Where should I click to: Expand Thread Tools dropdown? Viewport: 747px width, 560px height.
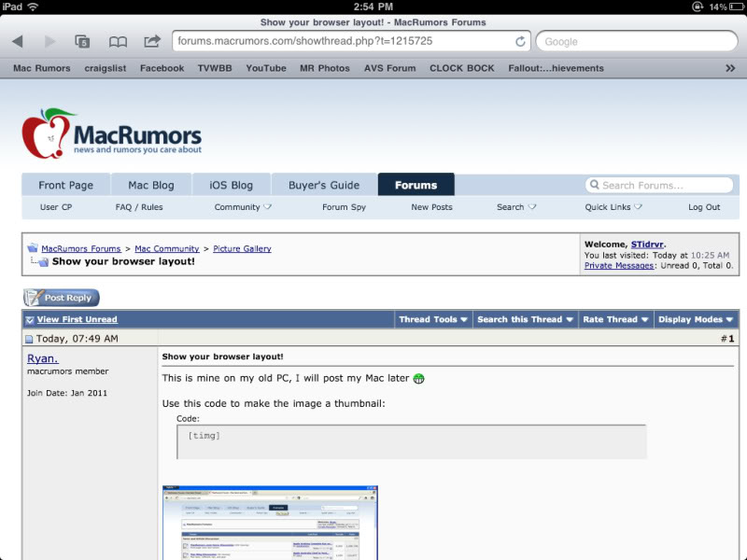click(433, 319)
